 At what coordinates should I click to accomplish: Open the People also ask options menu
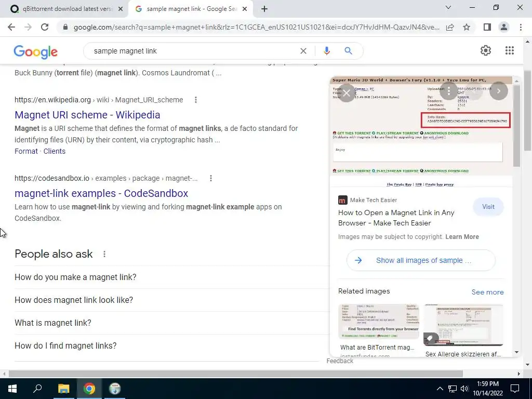pos(104,254)
